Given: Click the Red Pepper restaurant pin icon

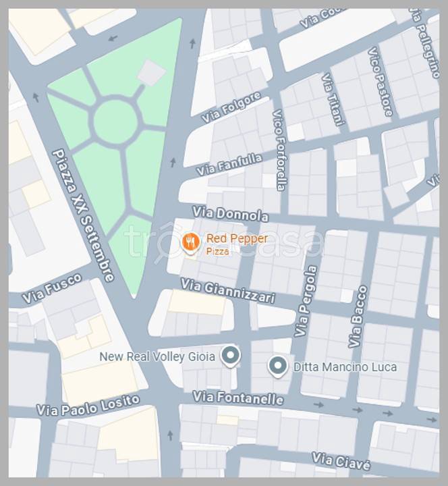Looking at the screenshot, I should (x=190, y=243).
